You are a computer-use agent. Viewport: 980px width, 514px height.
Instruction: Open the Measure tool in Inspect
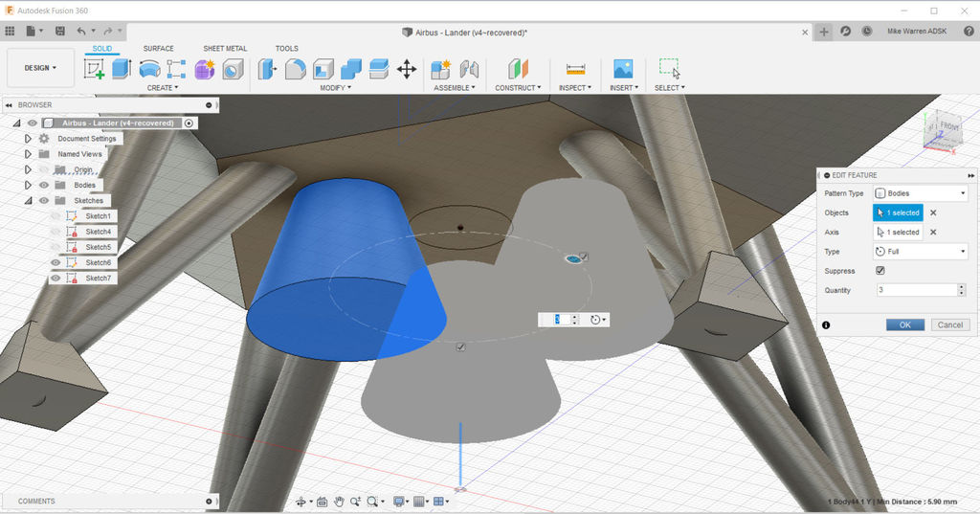tap(575, 69)
